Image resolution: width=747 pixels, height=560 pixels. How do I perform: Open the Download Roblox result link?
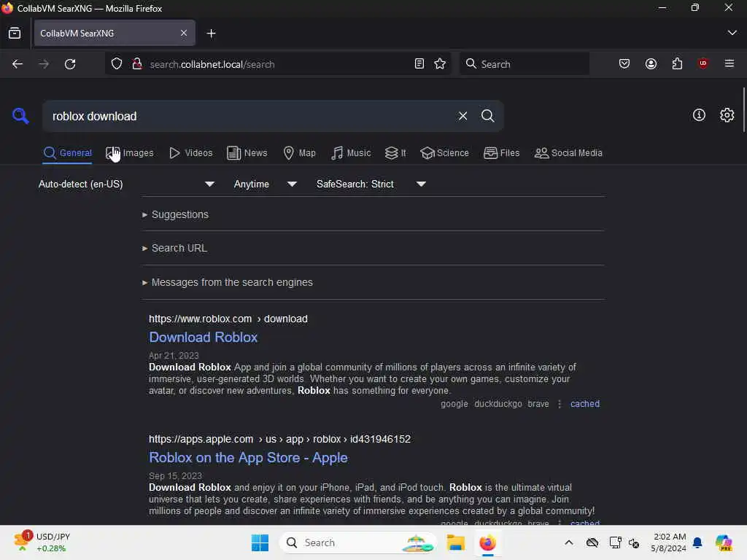click(203, 337)
